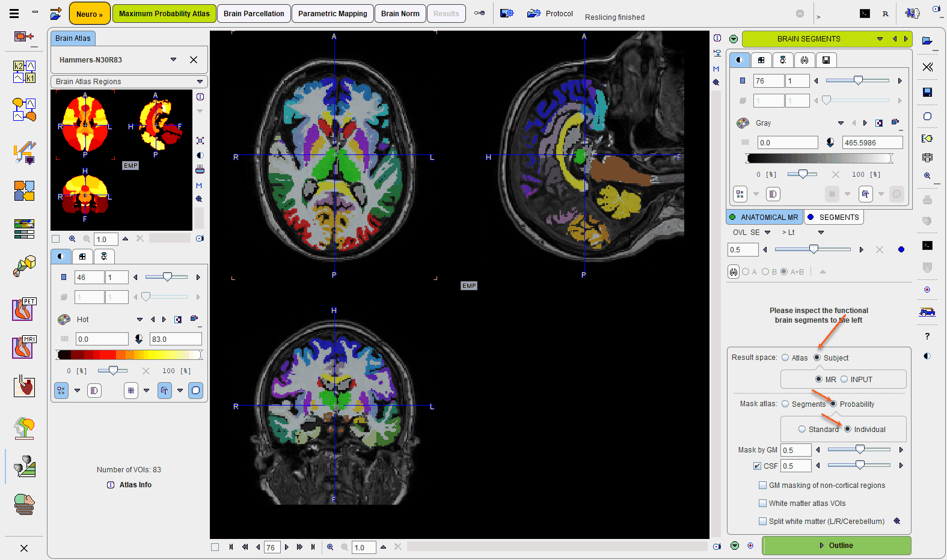The image size is (947, 560).
Task: Open the Hot color table dropdown
Action: [x=139, y=319]
